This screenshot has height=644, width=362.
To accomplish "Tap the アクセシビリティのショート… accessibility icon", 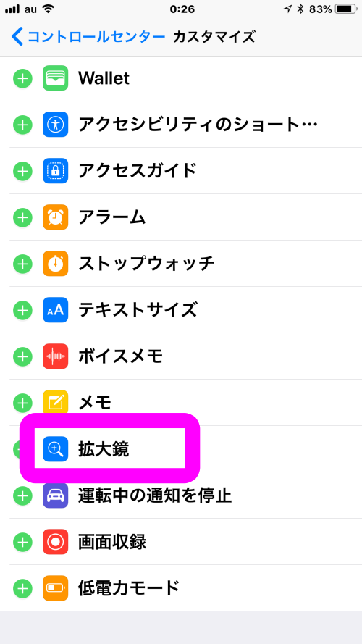I will [56, 125].
